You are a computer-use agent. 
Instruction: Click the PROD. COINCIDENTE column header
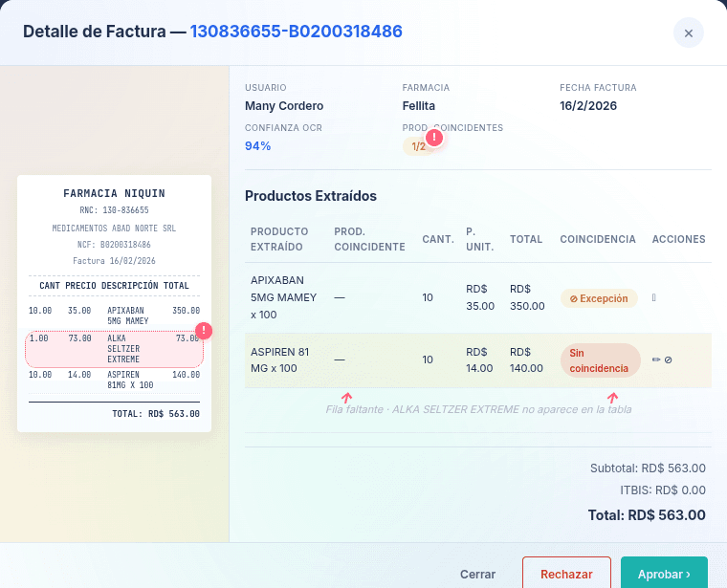point(369,239)
